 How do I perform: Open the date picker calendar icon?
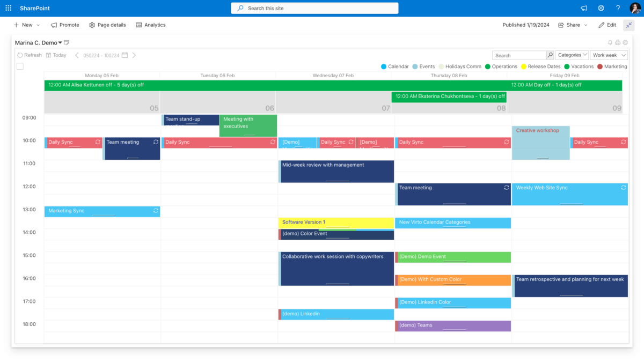pos(125,55)
